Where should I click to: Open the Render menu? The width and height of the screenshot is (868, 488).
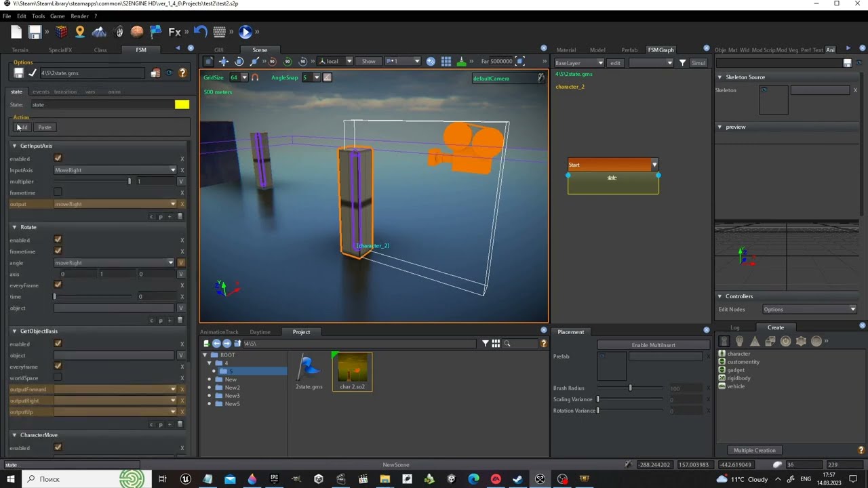coord(79,16)
